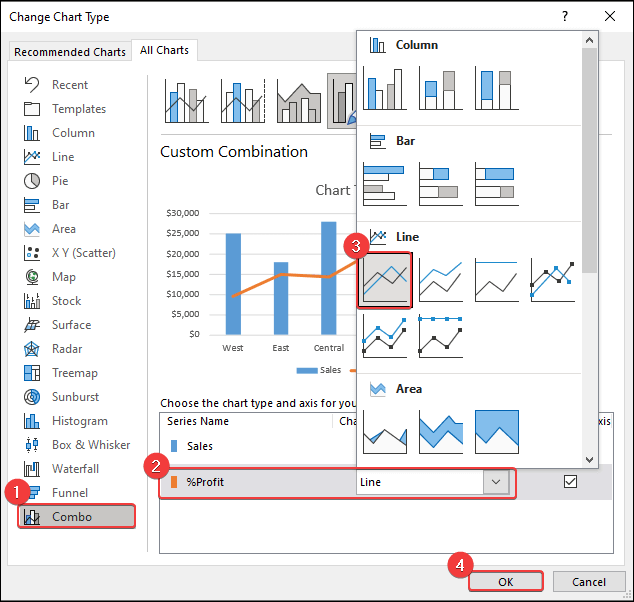Choose the Clustered Bar chart thumbnail
The height and width of the screenshot is (602, 634).
385,184
